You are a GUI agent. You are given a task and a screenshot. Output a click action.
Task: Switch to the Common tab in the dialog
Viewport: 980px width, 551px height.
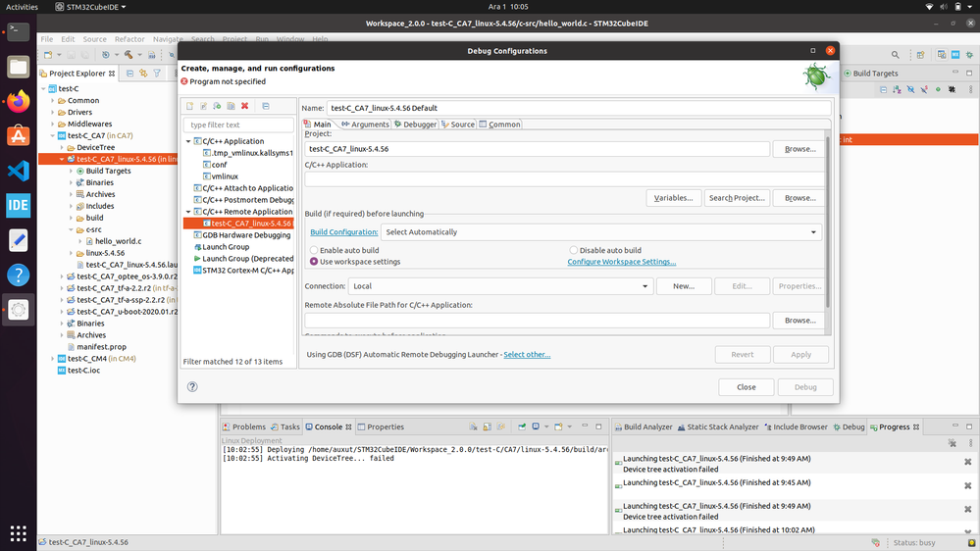pos(499,125)
